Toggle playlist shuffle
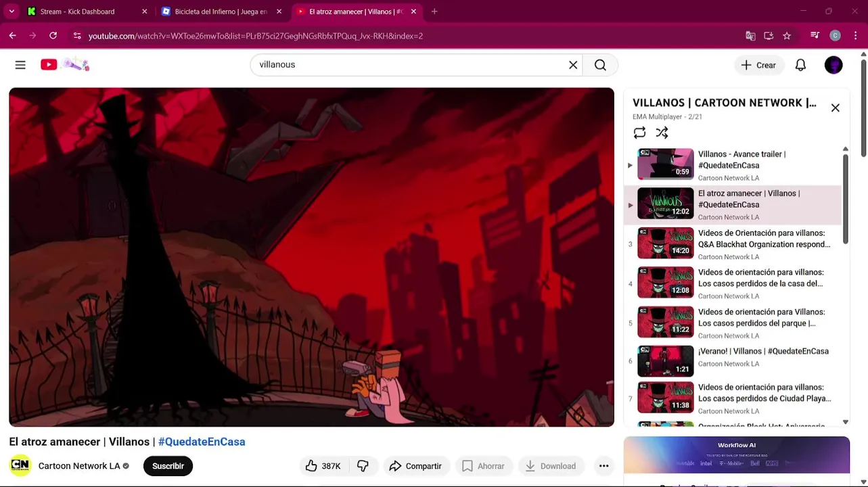The width and height of the screenshot is (868, 487). 662,133
